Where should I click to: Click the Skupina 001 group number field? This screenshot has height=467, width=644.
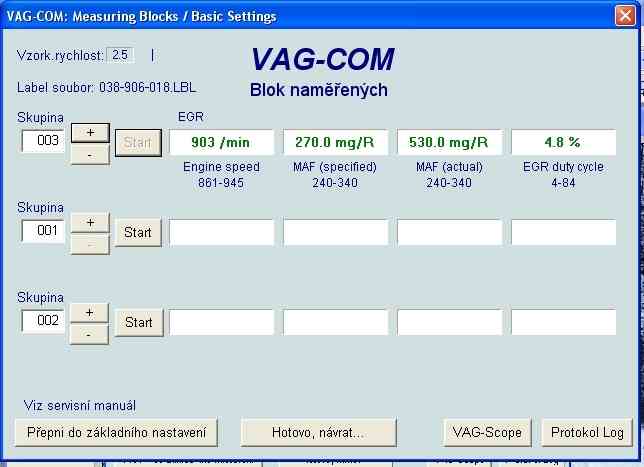[x=43, y=231]
